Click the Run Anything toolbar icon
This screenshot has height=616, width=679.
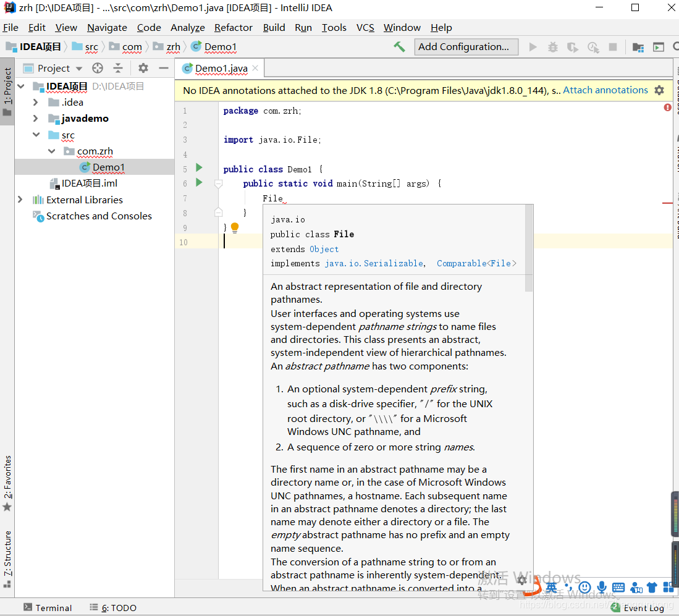(x=658, y=47)
